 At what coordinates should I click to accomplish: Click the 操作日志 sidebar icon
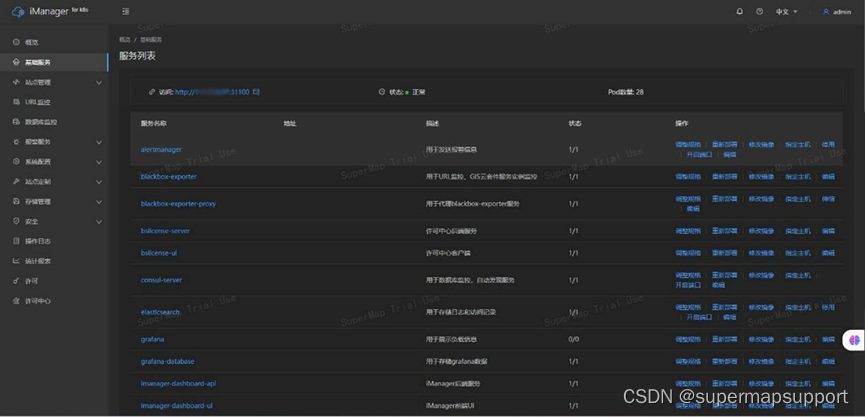pos(16,241)
